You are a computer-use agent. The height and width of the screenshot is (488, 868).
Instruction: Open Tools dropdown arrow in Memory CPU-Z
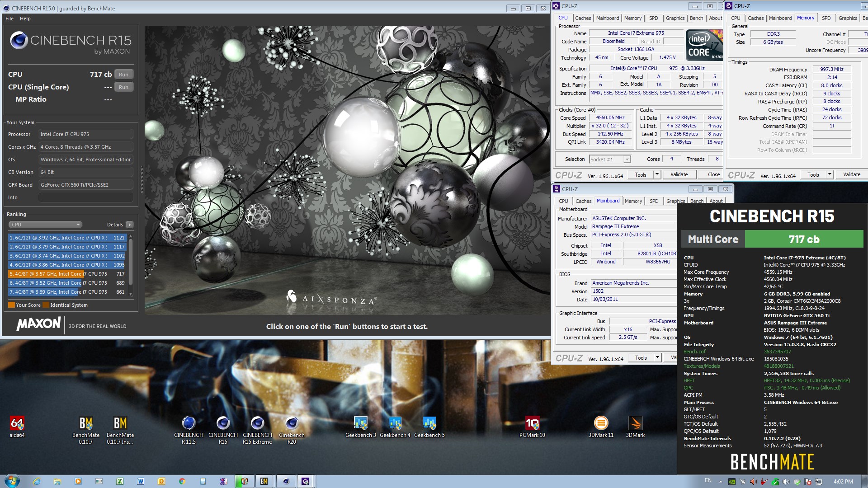[x=830, y=174]
